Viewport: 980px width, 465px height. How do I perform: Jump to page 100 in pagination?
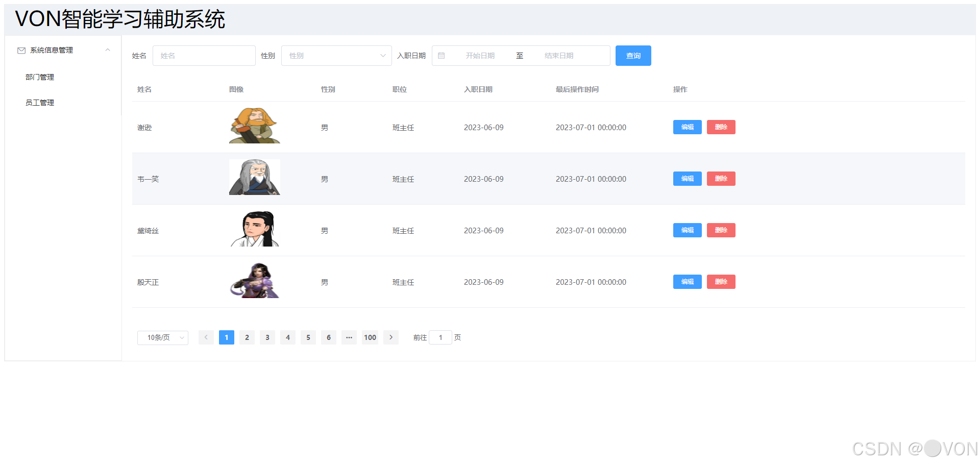(x=370, y=337)
